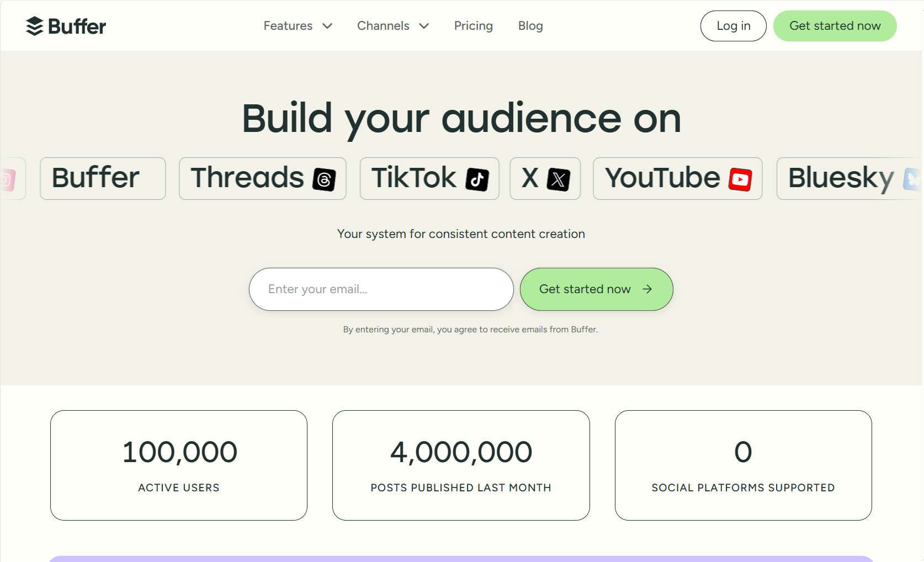Click header Get started now button
This screenshot has width=924, height=562.
pos(835,26)
